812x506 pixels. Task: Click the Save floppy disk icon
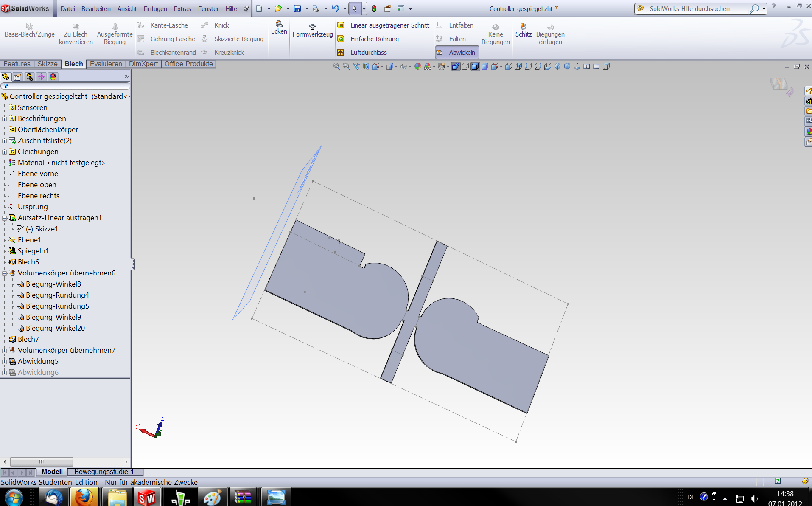(297, 8)
